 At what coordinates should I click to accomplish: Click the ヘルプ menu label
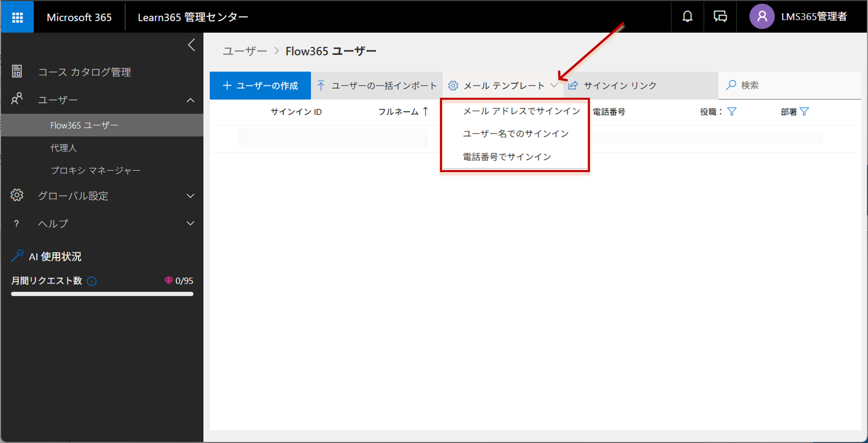(53, 223)
